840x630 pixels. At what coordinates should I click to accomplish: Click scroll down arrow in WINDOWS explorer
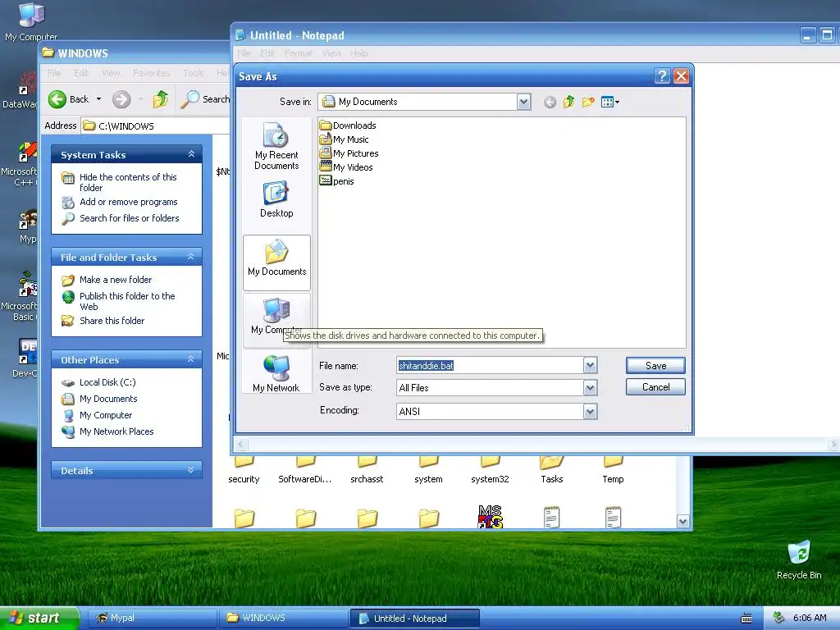tap(682, 521)
